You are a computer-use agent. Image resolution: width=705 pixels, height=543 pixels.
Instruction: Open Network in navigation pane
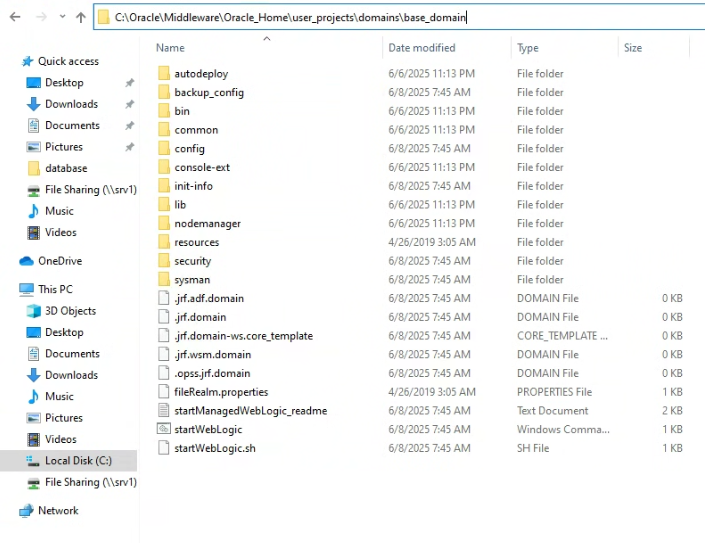[58, 510]
